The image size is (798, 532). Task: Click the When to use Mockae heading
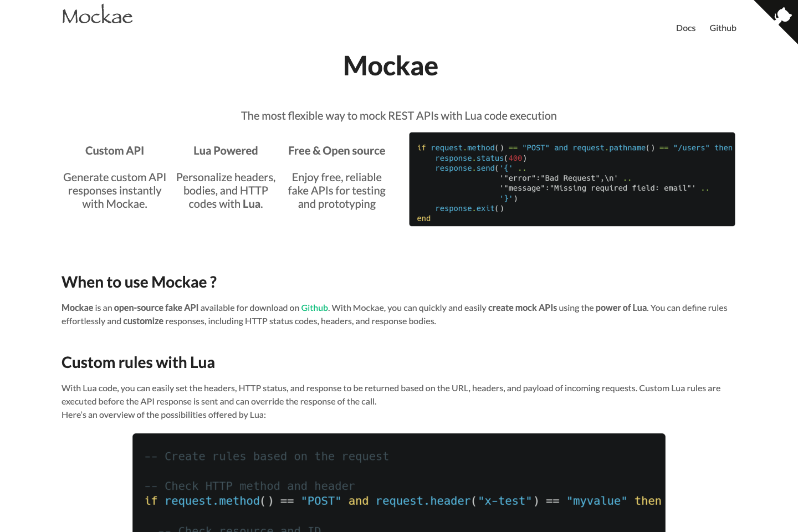(139, 282)
